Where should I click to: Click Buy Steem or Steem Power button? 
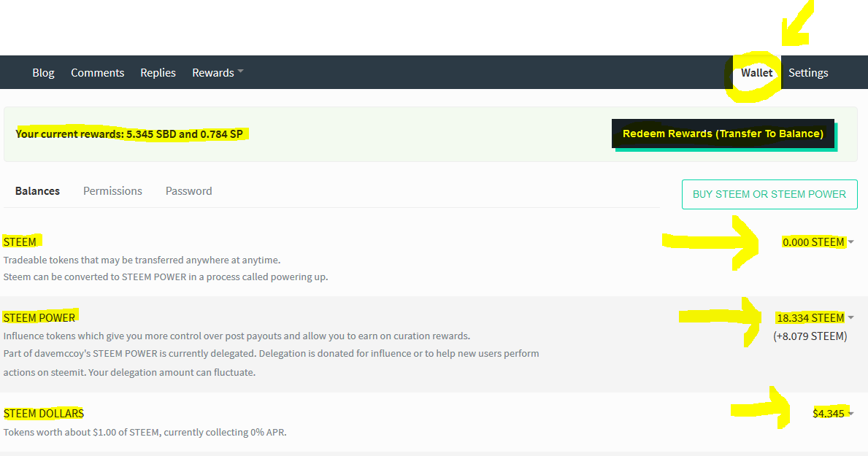[x=769, y=194]
